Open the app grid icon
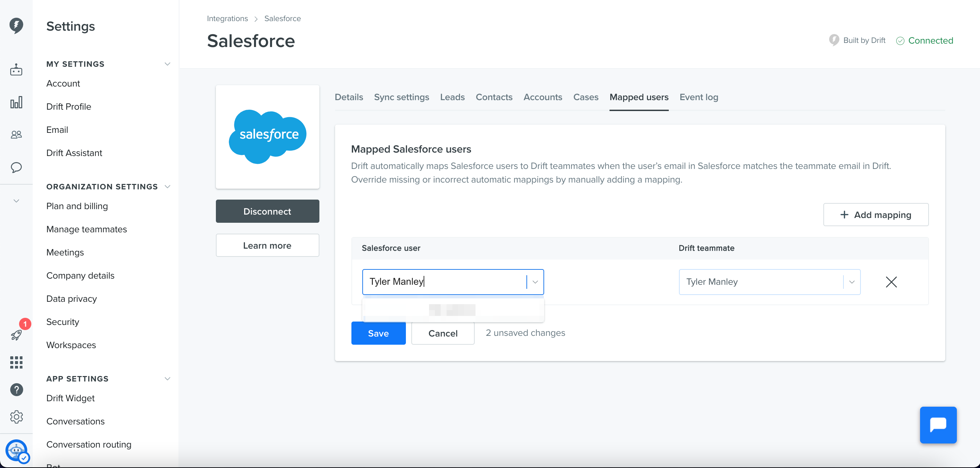 [16, 362]
